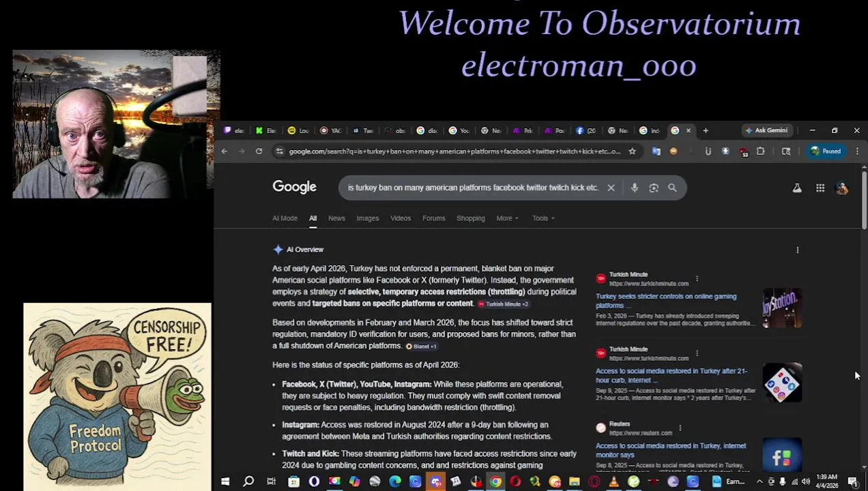Select News search filter
The width and height of the screenshot is (868, 491).
(x=336, y=218)
